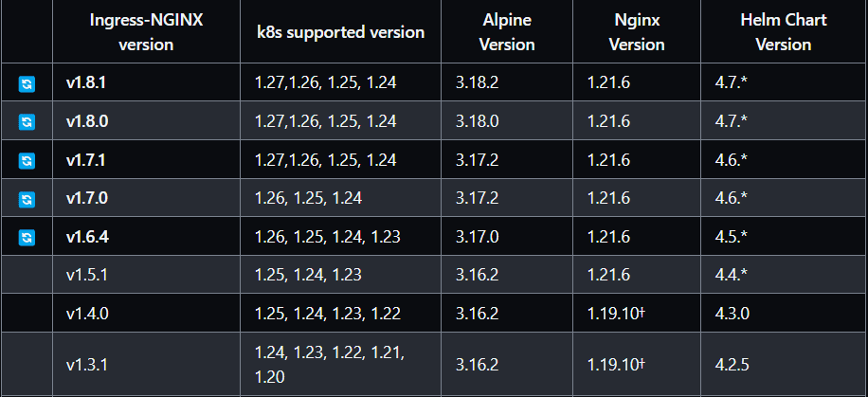The width and height of the screenshot is (868, 397).
Task: Click the v1.7.1 version text
Action: click(x=85, y=160)
